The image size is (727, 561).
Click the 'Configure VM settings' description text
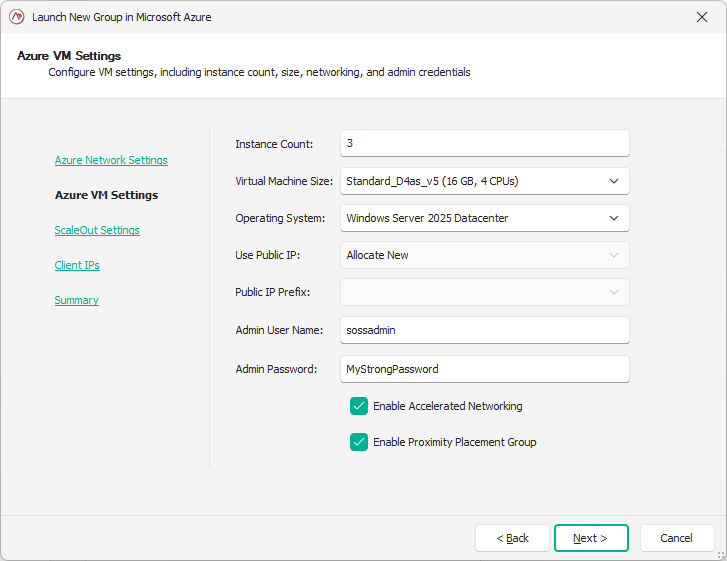point(260,72)
